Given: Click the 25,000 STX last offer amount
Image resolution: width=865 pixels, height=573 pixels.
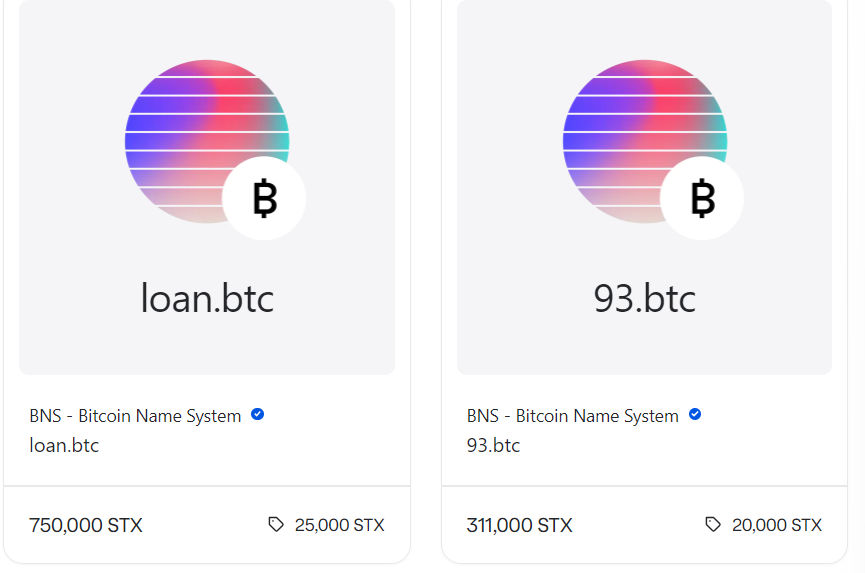Looking at the screenshot, I should coord(339,525).
